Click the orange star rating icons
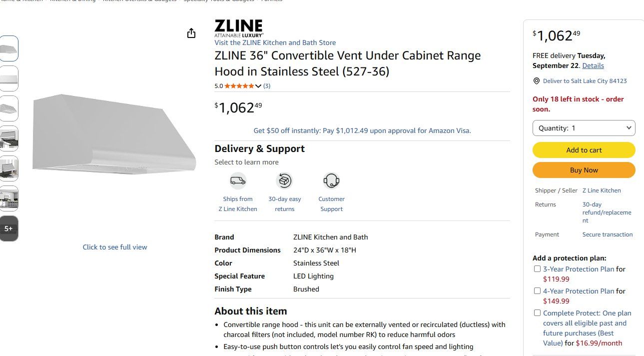 [239, 86]
